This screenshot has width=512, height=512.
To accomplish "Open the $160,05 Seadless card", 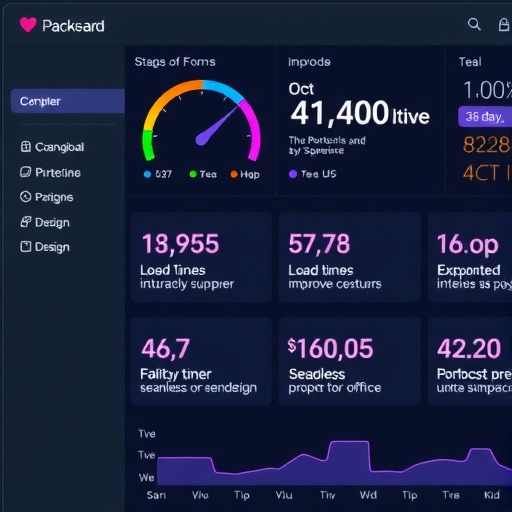I will [x=349, y=361].
